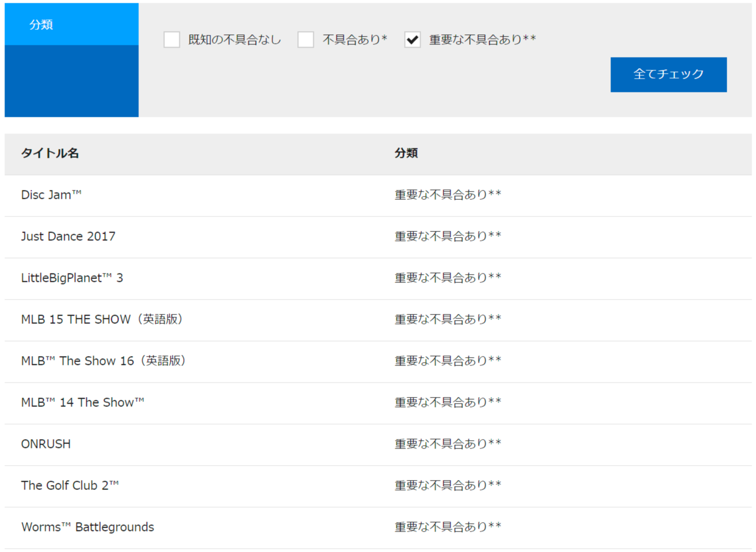Click the MLB 15 THE SHOW（英語版）title
The width and height of the screenshot is (756, 552).
pos(102,319)
